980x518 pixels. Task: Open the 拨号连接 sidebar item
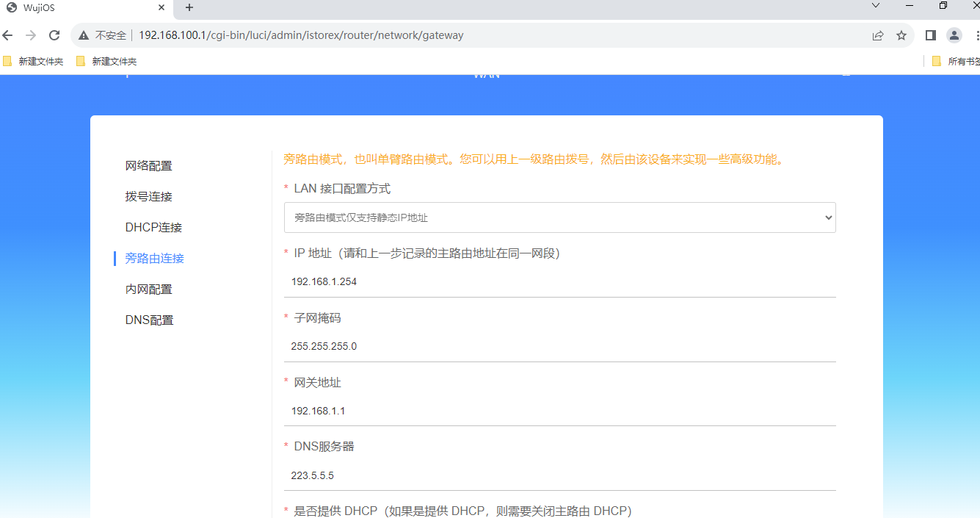point(149,197)
